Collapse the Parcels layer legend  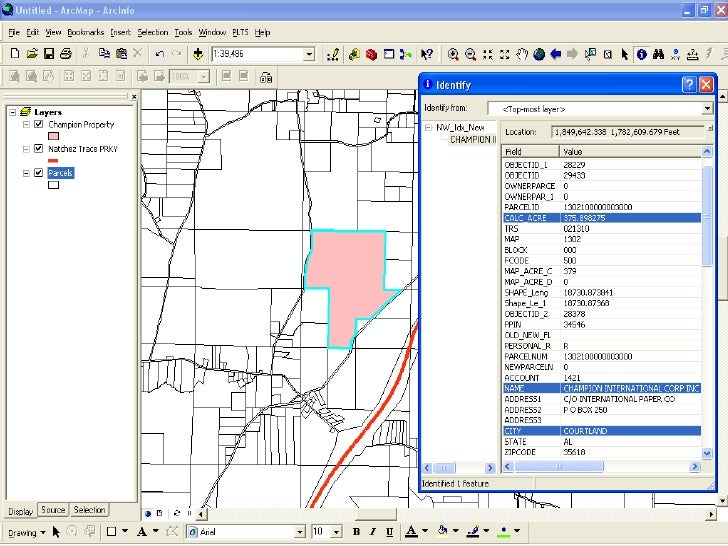tap(26, 173)
